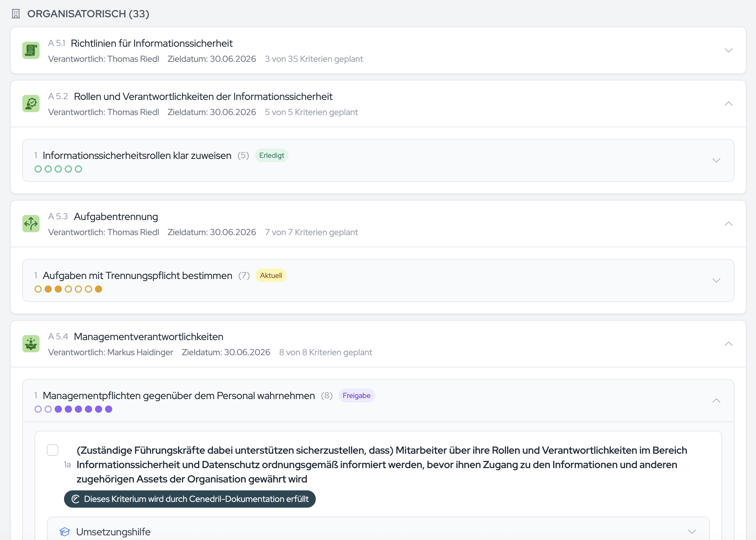Collapse the A 5.4 Managementverantwortlichkeiten card

729,344
